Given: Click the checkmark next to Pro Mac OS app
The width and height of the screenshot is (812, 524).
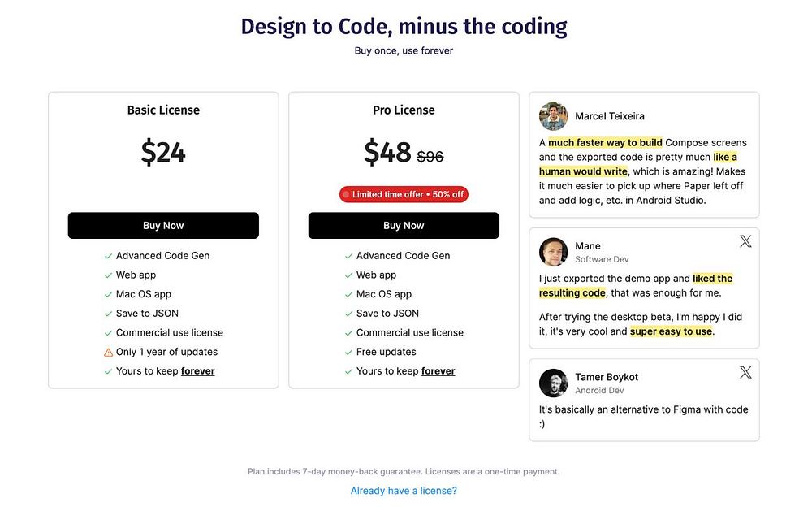Looking at the screenshot, I should pyautogui.click(x=348, y=294).
